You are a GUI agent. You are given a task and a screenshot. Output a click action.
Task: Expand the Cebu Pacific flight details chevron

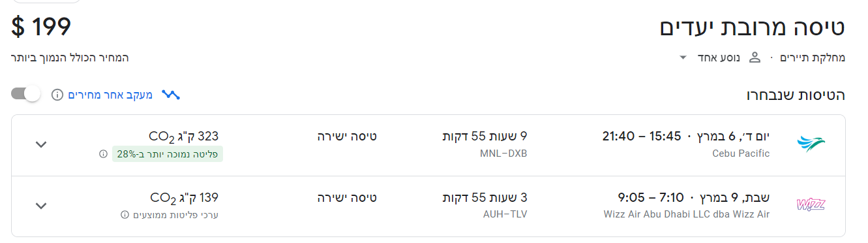(41, 144)
